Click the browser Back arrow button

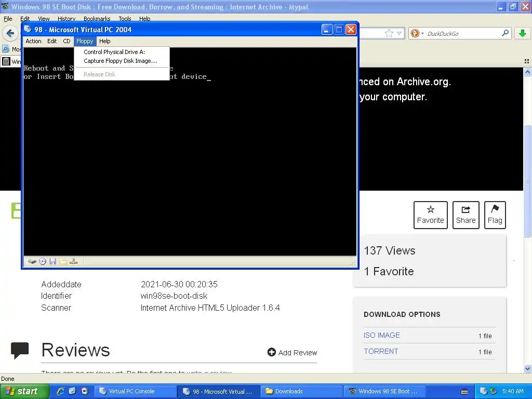(x=10, y=33)
